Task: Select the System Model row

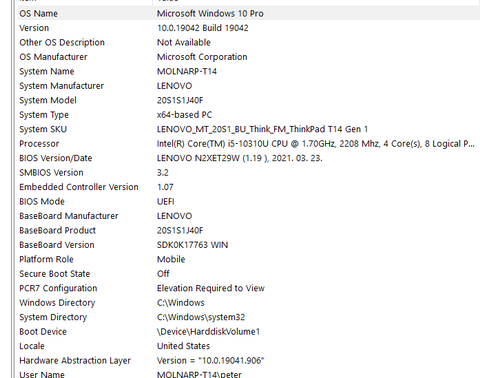Action: (249, 100)
